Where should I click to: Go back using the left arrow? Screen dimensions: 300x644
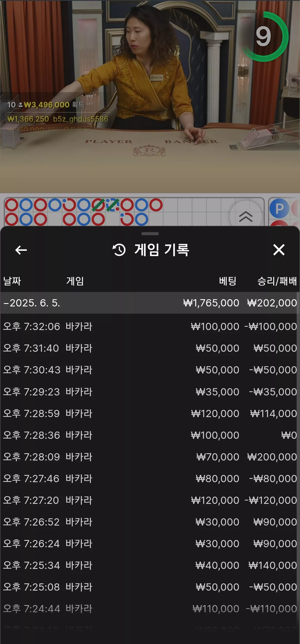21,250
